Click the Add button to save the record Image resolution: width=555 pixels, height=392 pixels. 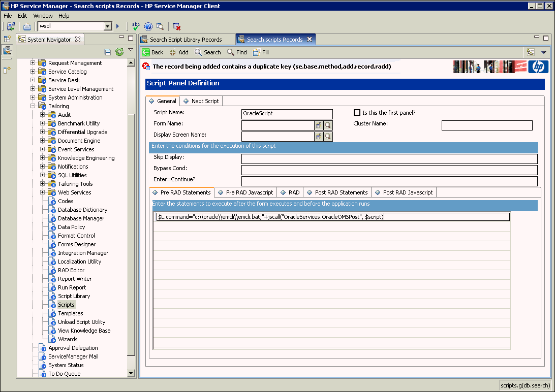(179, 52)
